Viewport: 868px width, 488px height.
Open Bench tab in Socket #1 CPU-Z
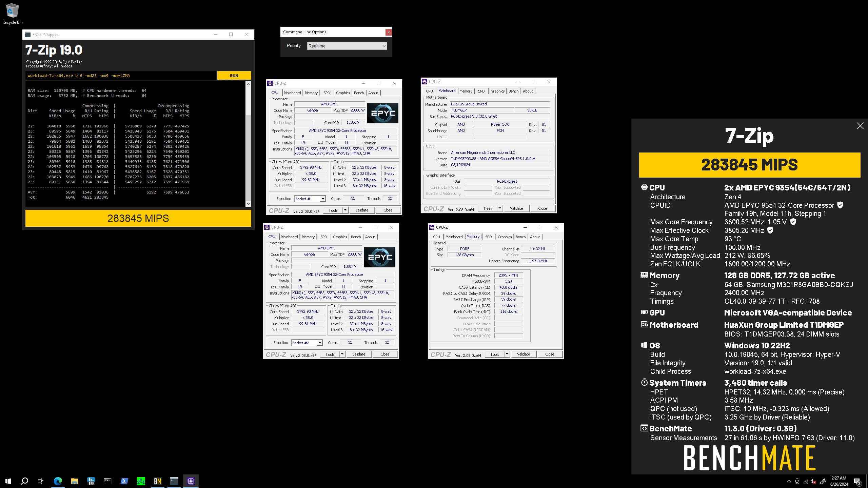(x=359, y=93)
